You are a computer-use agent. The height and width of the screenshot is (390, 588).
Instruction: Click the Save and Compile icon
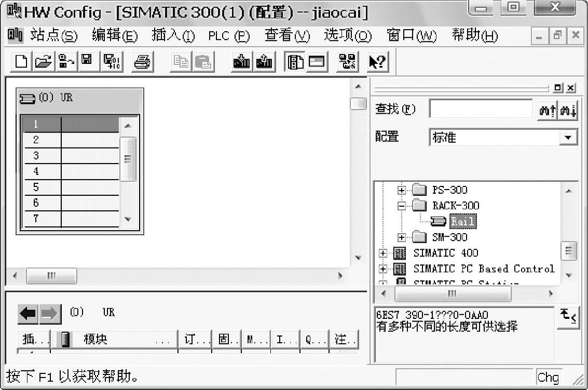(112, 62)
